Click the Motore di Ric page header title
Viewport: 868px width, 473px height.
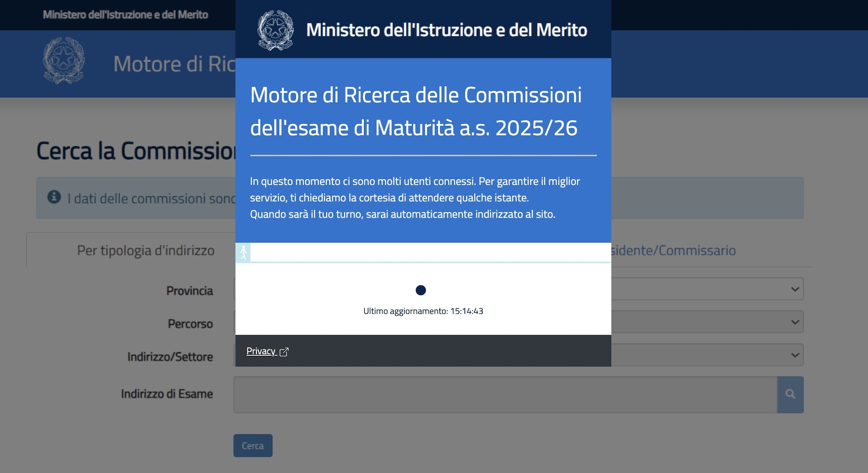click(174, 64)
